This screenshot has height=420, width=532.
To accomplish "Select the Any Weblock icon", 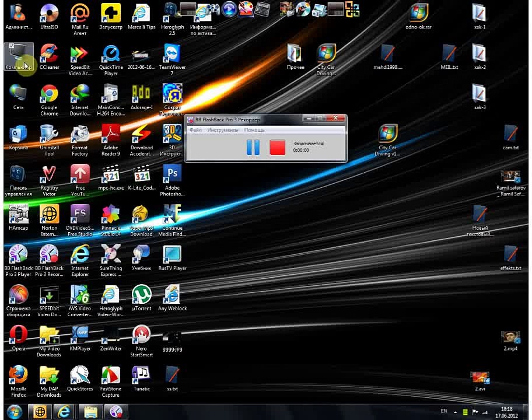I will pos(172,299).
